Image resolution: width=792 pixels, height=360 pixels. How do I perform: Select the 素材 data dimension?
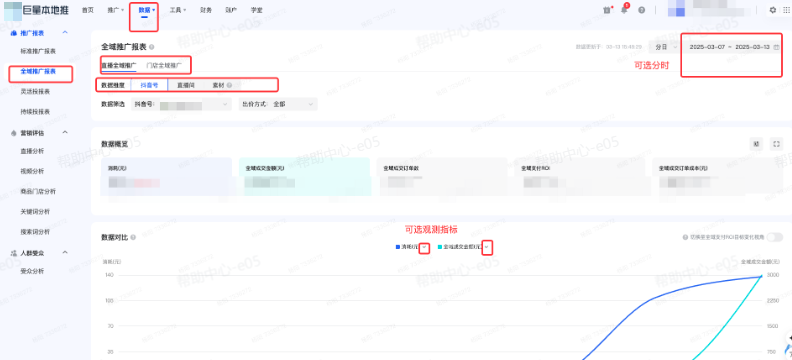(218, 85)
